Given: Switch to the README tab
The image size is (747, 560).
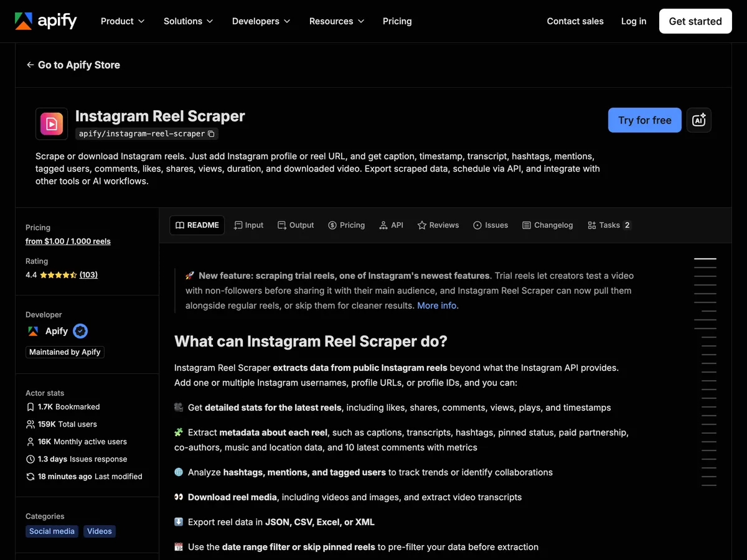Looking at the screenshot, I should click(197, 225).
